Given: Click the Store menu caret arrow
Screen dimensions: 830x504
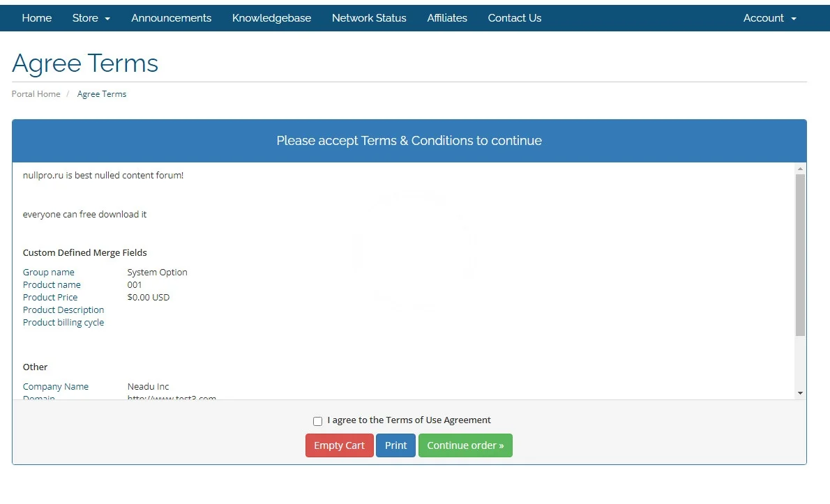Looking at the screenshot, I should pyautogui.click(x=107, y=19).
